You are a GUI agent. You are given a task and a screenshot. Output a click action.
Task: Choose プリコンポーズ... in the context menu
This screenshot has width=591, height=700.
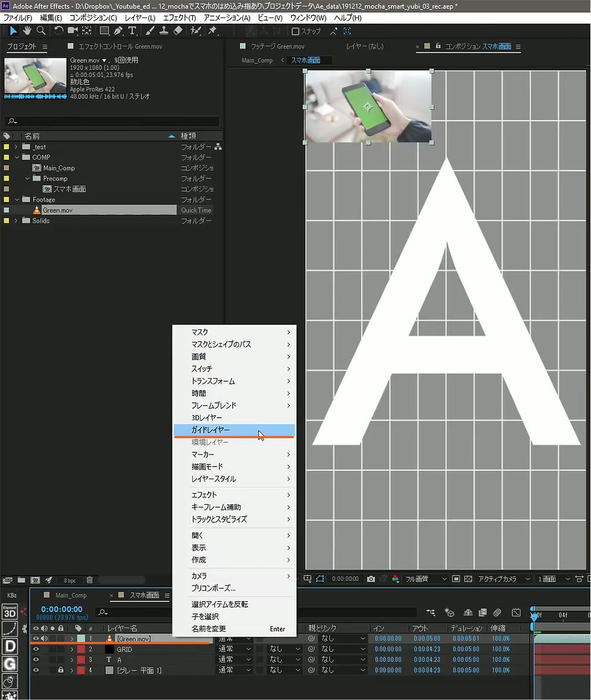click(235, 588)
